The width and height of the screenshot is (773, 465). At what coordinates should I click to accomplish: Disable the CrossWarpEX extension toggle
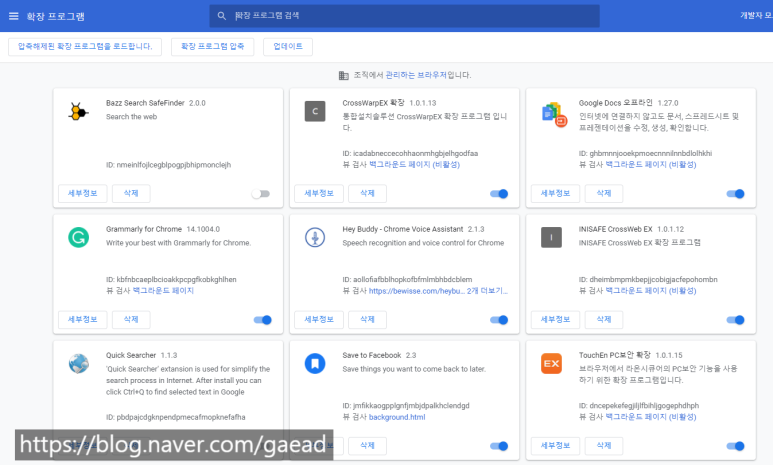499,194
